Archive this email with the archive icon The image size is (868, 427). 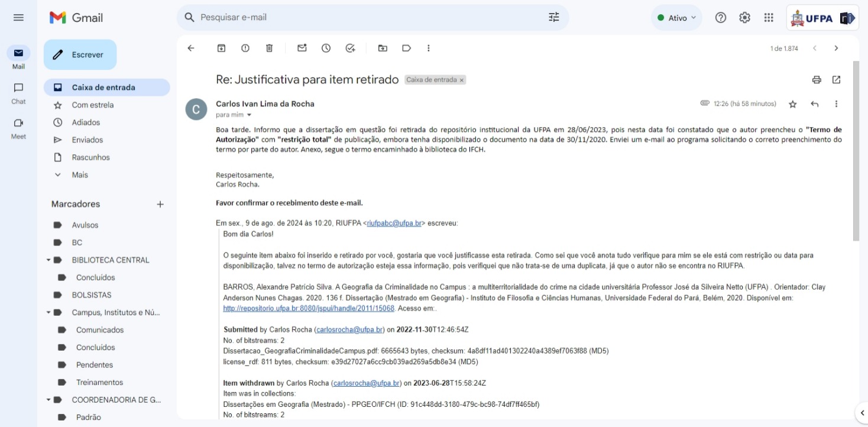tap(221, 48)
